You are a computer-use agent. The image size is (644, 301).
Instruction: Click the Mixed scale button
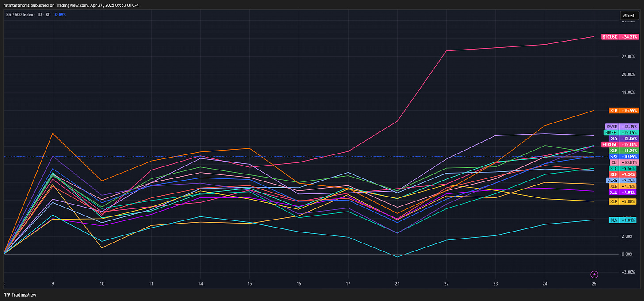pos(629,15)
